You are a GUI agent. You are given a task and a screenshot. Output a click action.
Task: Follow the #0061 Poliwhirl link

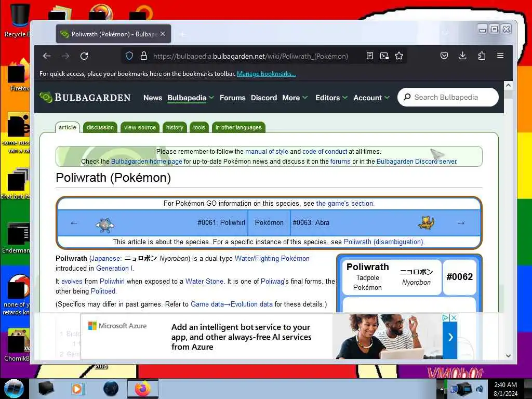coord(221,222)
